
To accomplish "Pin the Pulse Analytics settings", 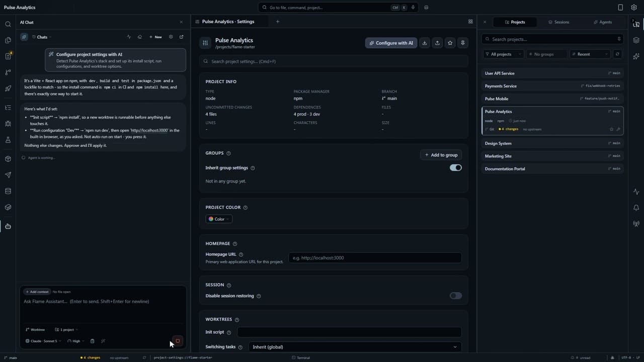I will [x=463, y=43].
